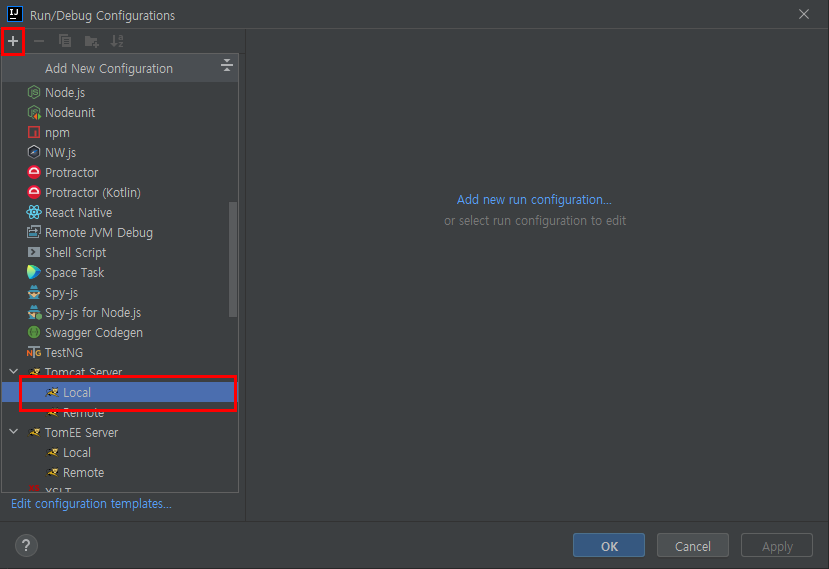Click the Sort Configurations alphabetically icon
829x569 pixels.
117,41
